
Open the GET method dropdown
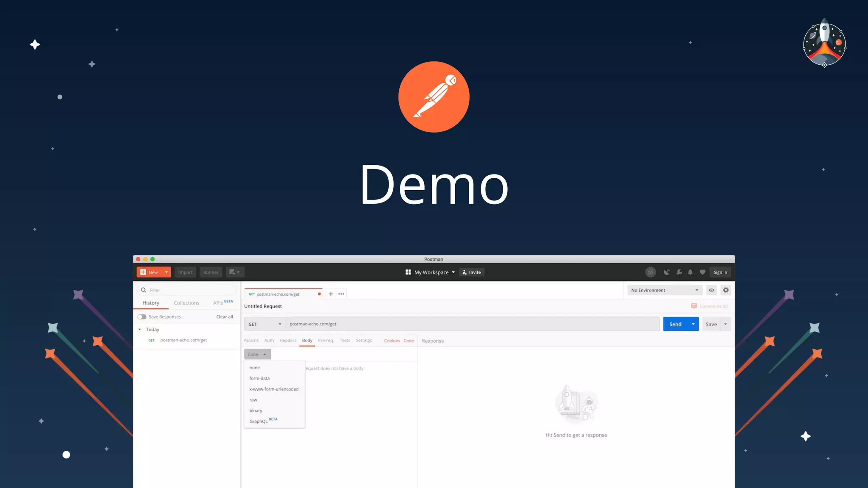(x=264, y=324)
